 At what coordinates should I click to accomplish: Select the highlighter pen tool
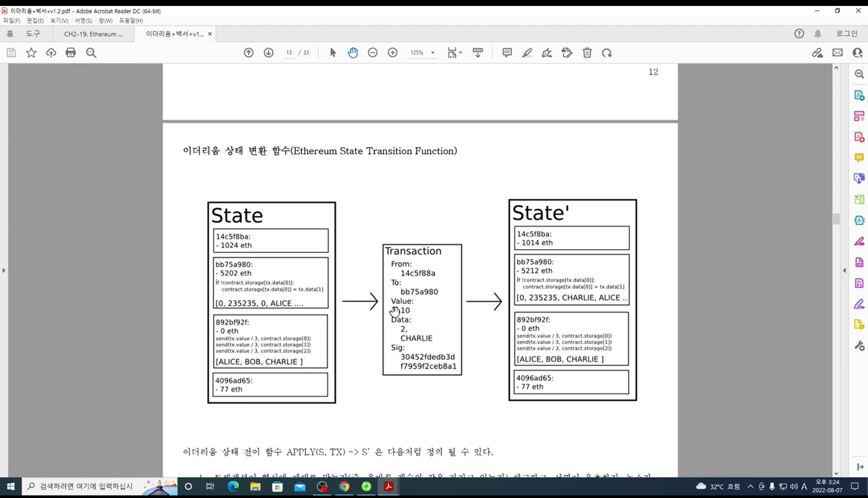tap(527, 53)
